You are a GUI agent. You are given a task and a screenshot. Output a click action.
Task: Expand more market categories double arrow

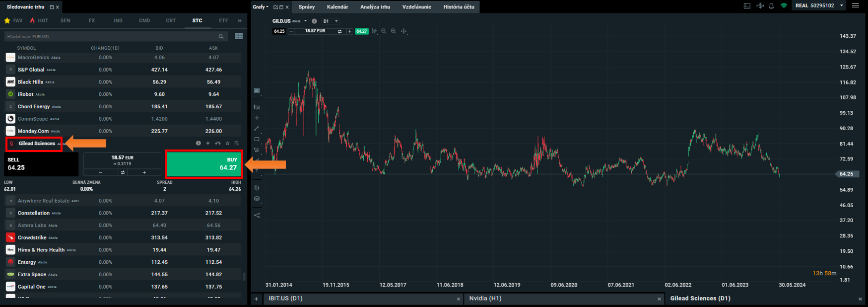pyautogui.click(x=240, y=21)
